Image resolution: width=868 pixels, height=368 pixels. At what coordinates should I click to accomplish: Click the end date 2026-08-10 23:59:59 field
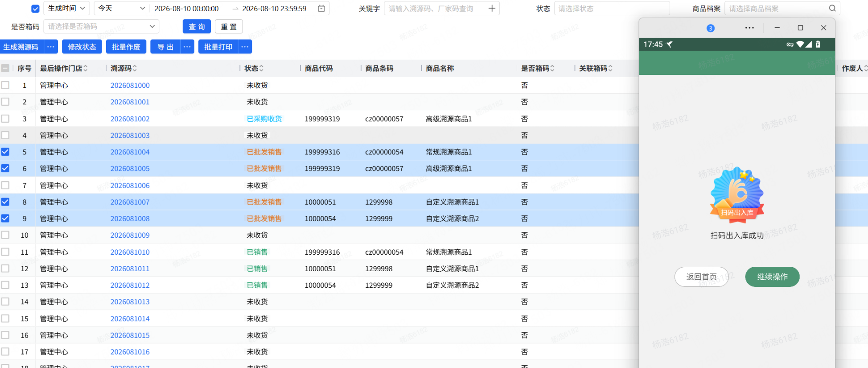(274, 8)
